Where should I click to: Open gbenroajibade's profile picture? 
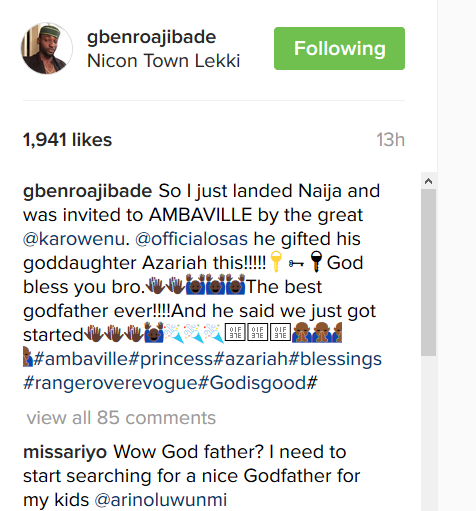[x=47, y=48]
